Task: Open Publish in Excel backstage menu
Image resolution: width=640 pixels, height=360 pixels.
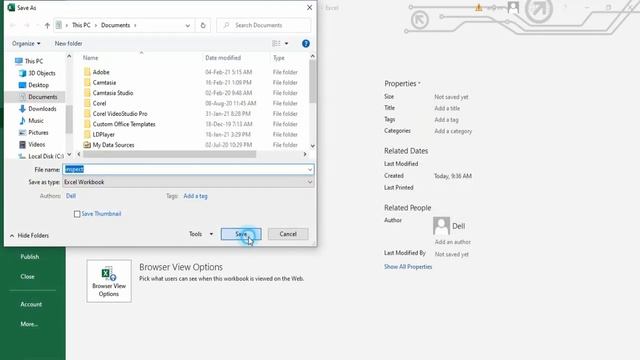Action: pos(30,257)
